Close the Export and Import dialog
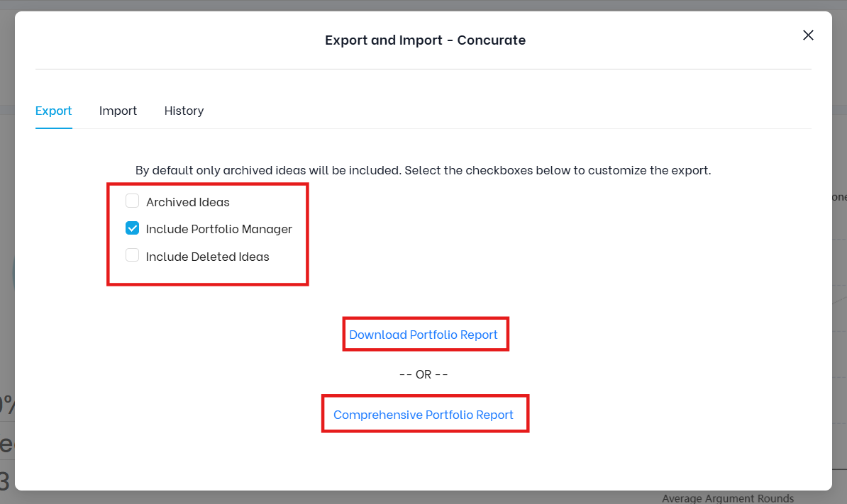Image resolution: width=847 pixels, height=504 pixels. 808,35
